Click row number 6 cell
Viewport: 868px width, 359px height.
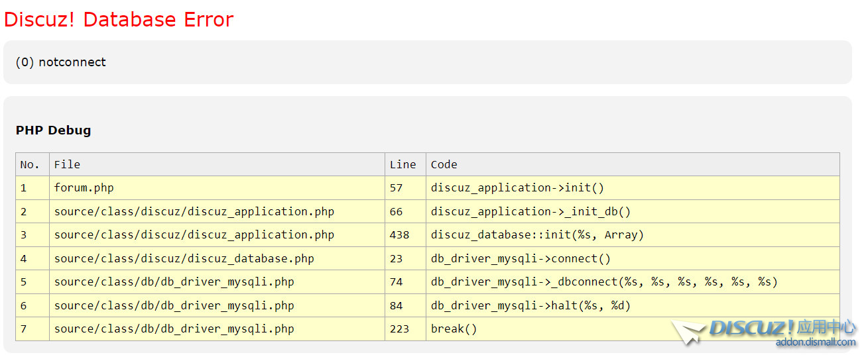[x=32, y=306]
